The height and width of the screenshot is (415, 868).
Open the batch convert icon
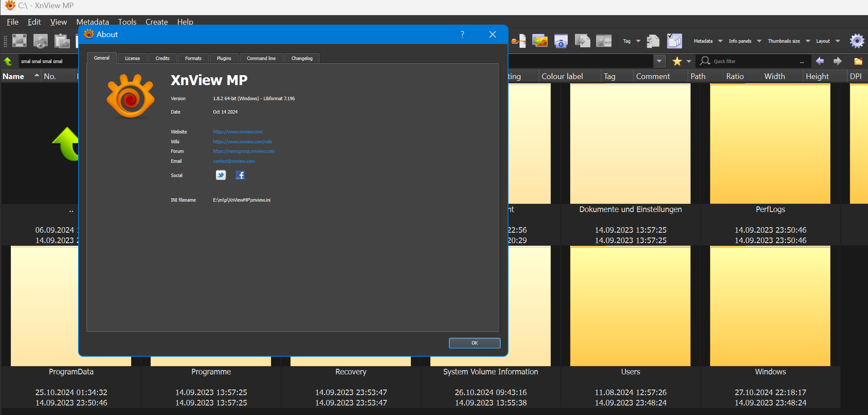coord(540,41)
